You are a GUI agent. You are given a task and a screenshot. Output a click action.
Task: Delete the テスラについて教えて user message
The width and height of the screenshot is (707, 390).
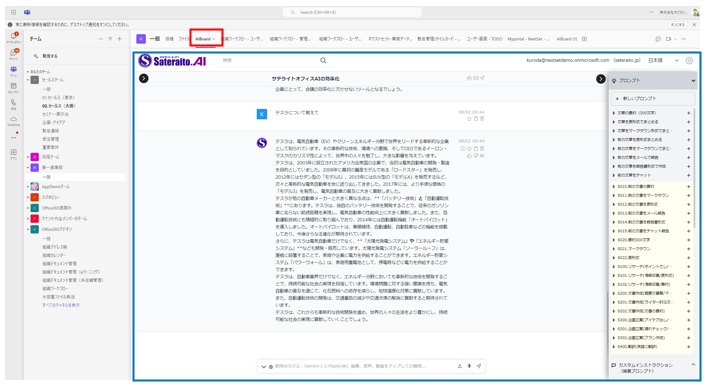coord(482,119)
